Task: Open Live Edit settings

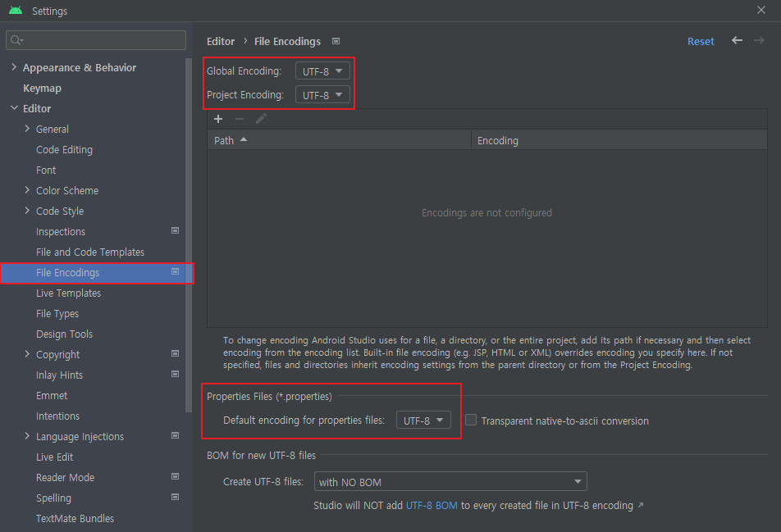Action: pyautogui.click(x=54, y=457)
